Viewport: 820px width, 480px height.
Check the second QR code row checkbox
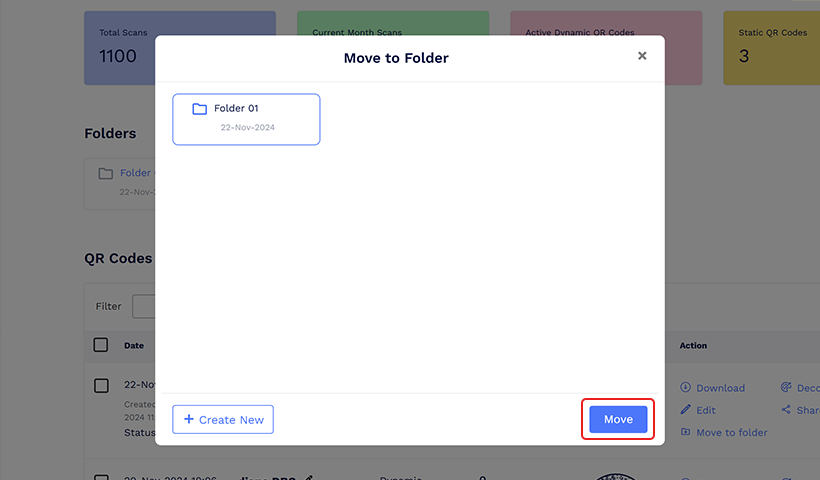[101, 477]
